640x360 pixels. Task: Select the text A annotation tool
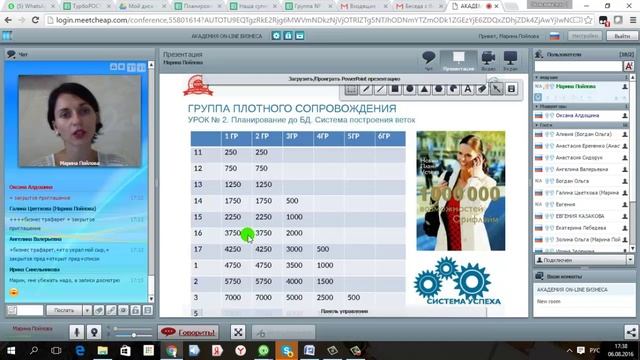[468, 89]
